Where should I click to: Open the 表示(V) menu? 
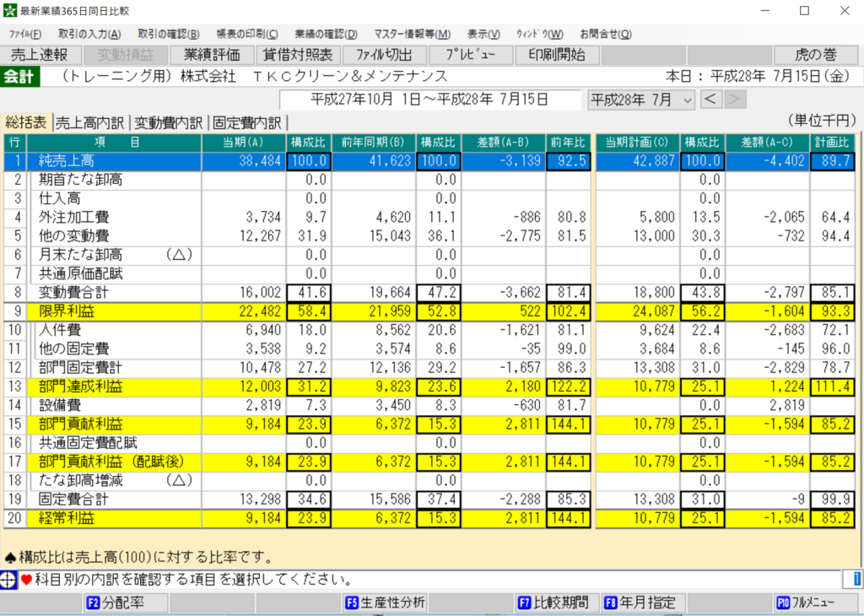(483, 34)
